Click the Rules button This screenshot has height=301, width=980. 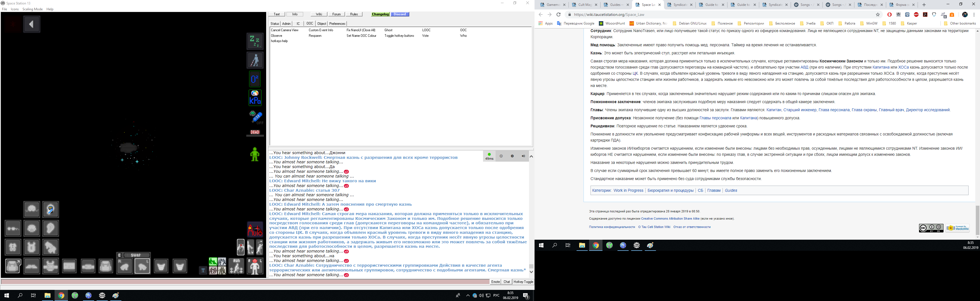(x=354, y=14)
